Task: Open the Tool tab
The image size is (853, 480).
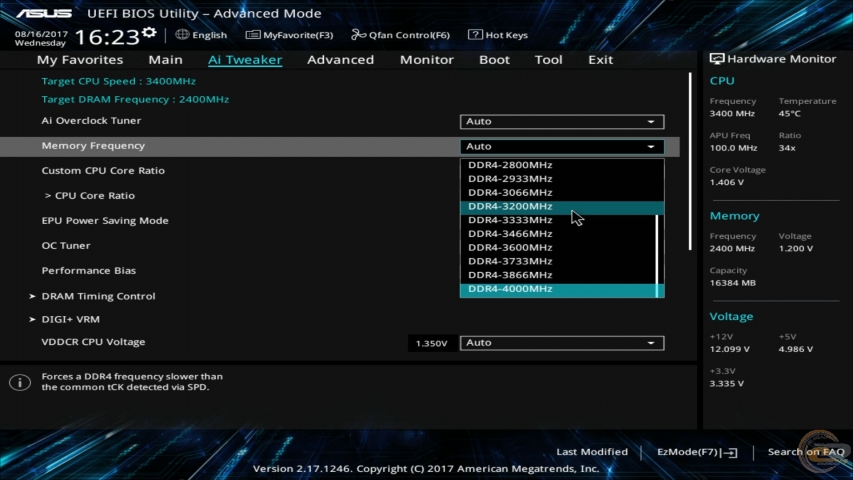Action: click(x=548, y=59)
